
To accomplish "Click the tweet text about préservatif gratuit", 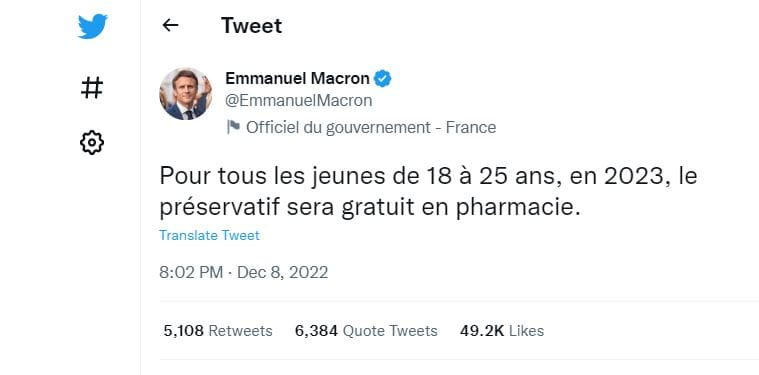I will coord(428,192).
